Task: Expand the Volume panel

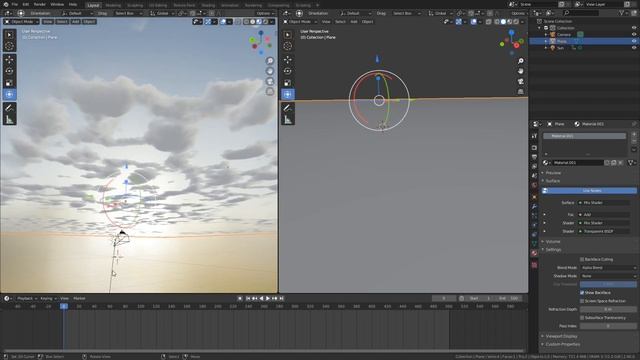Action: (x=553, y=241)
